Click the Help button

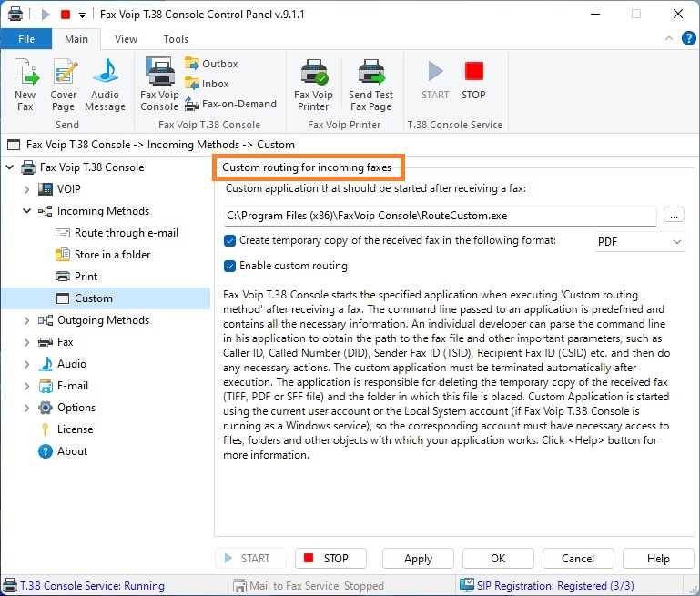(658, 559)
